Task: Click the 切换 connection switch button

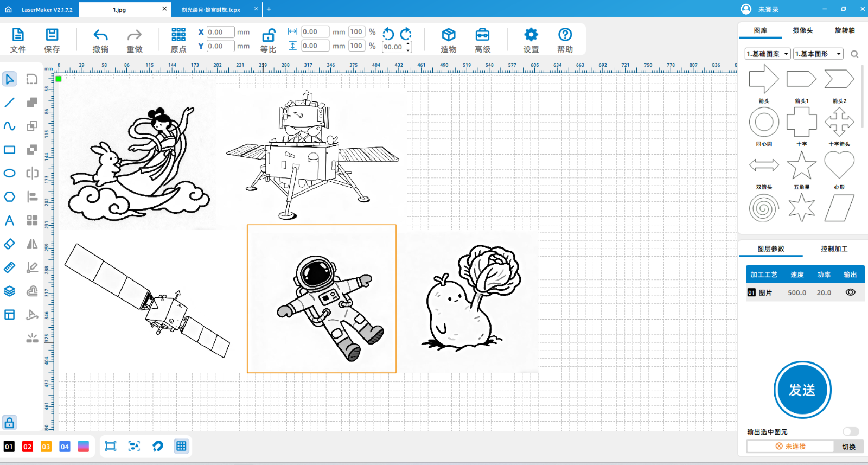Action: [848, 447]
